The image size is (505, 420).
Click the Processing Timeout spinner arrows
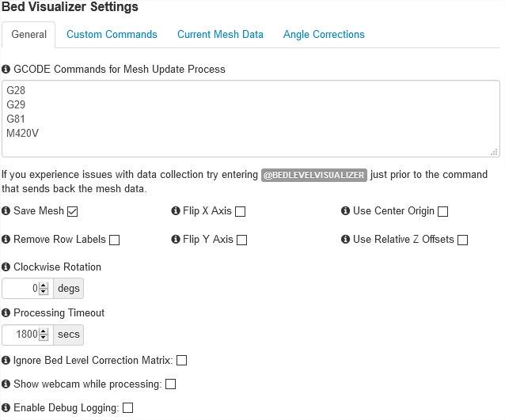[44, 335]
